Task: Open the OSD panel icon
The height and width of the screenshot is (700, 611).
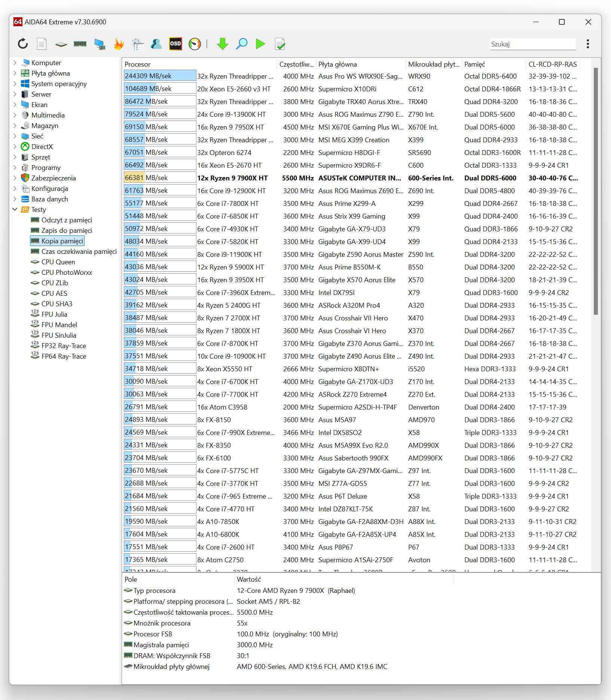Action: 175,44
